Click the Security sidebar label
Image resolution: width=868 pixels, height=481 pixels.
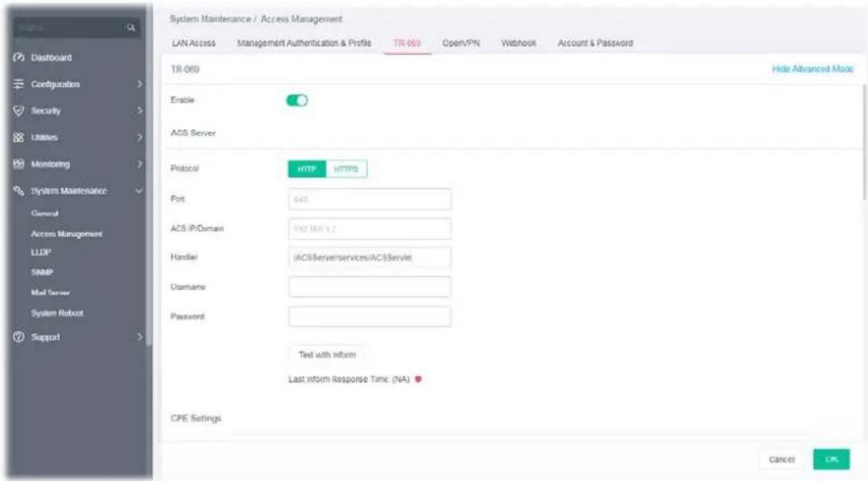[45, 110]
